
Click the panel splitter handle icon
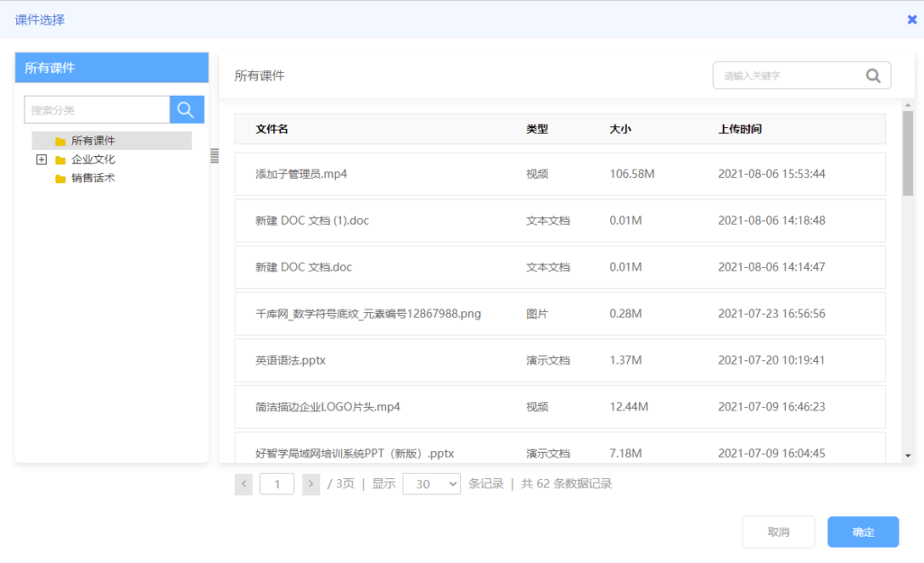pos(215,155)
